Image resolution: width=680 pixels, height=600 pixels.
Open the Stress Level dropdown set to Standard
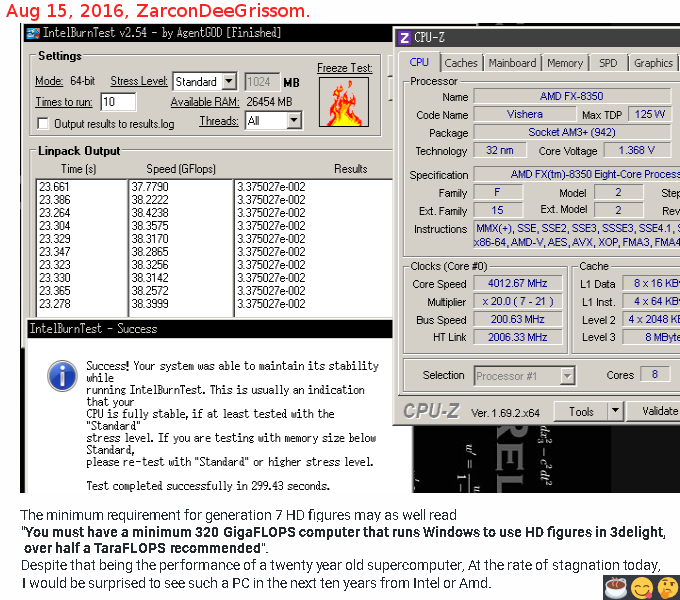tap(230, 81)
